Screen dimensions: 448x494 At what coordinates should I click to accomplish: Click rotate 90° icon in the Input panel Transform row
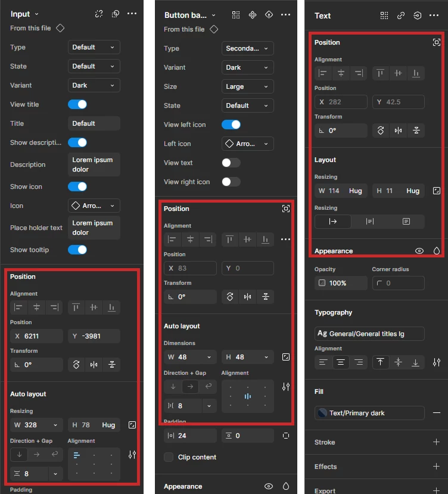(x=76, y=365)
